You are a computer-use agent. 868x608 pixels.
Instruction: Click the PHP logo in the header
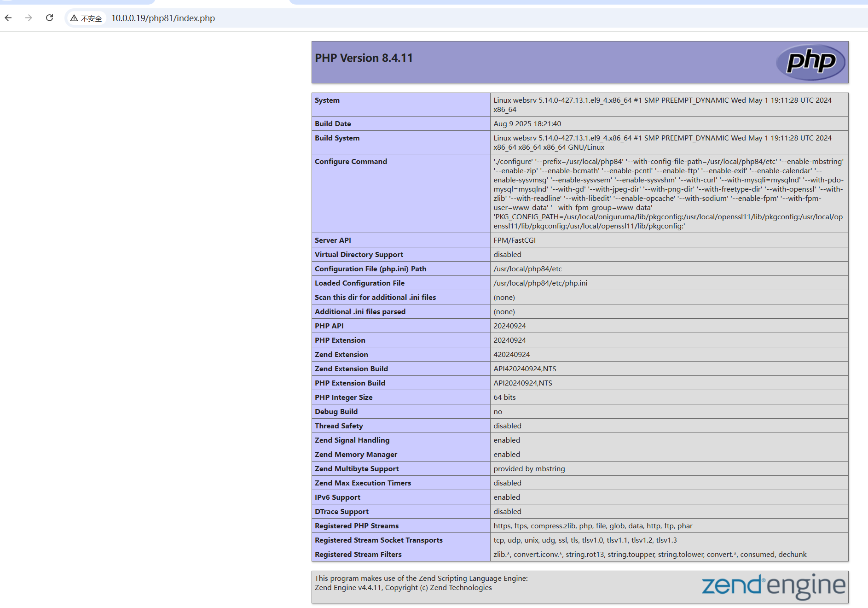(811, 62)
